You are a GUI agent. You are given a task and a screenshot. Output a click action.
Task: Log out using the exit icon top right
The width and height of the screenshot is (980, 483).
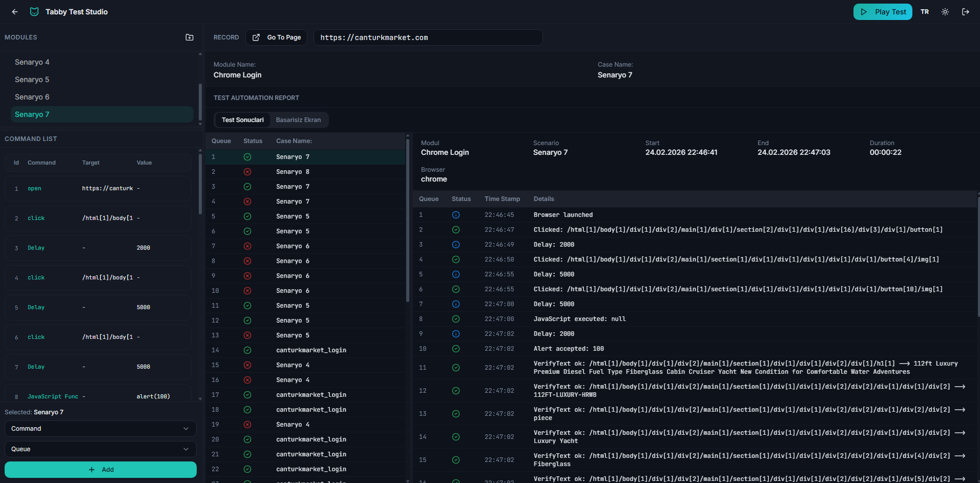[x=966, y=11]
